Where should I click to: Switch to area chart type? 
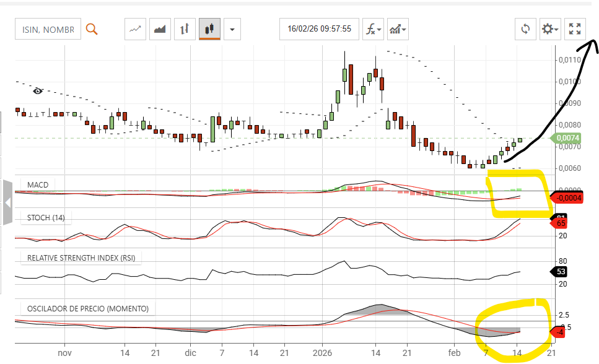(x=160, y=29)
